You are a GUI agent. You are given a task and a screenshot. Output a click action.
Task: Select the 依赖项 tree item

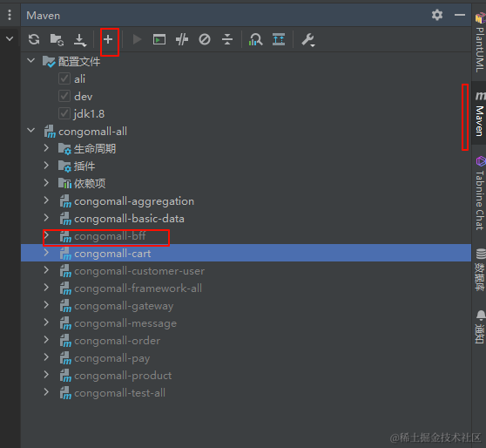point(90,184)
